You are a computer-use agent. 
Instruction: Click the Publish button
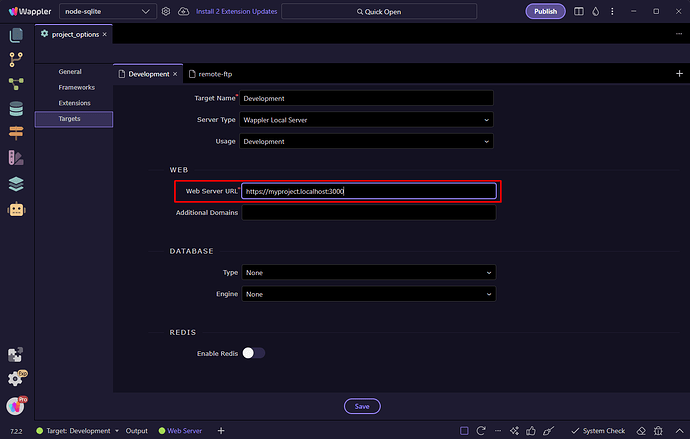point(545,12)
